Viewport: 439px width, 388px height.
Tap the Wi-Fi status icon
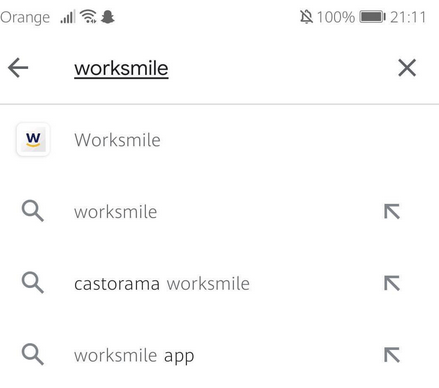88,16
